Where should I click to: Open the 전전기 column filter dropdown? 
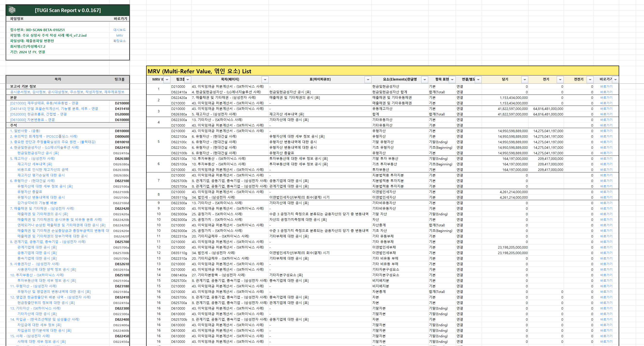[x=590, y=80]
